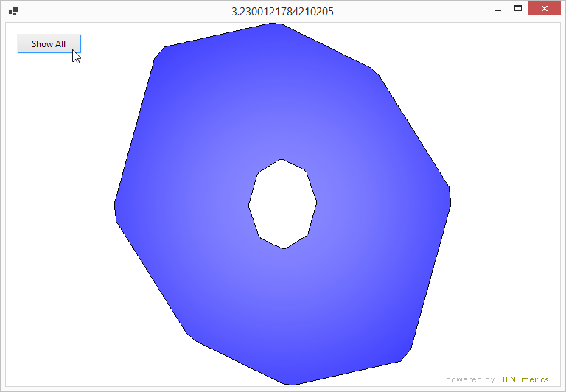566x392 pixels.
Task: Maximize the application window
Action: 518,9
